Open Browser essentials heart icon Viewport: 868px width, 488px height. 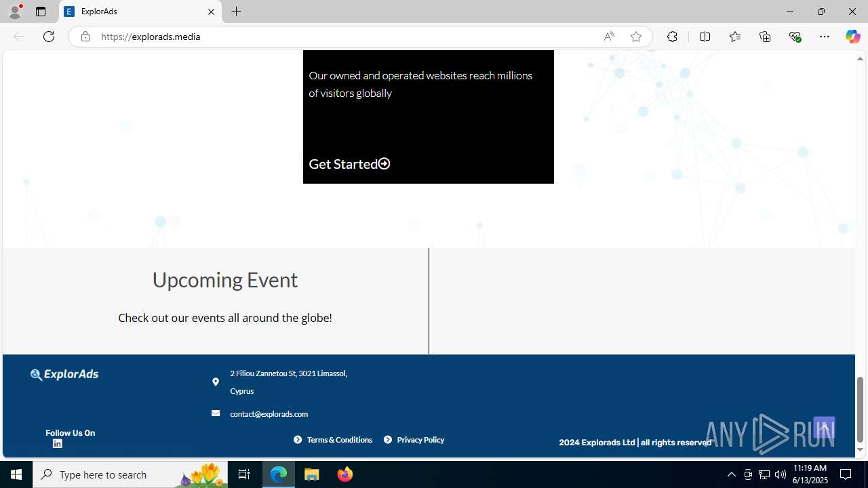click(x=795, y=37)
